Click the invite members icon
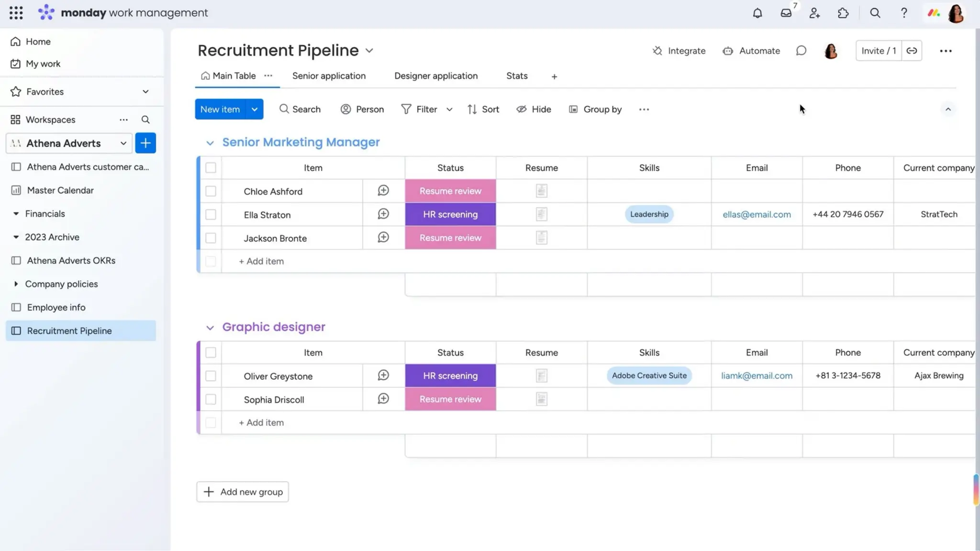This screenshot has height=551, width=980. tap(814, 13)
